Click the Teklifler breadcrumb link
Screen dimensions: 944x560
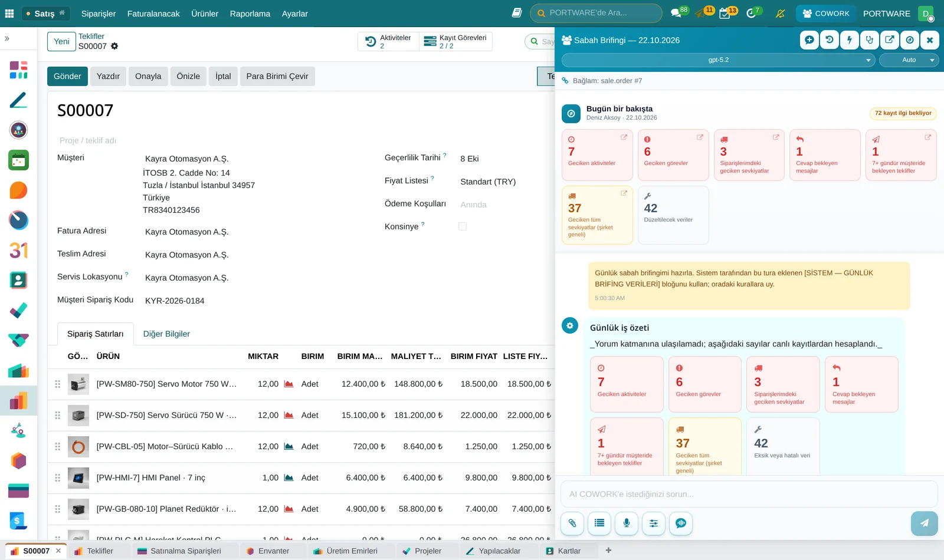pos(91,37)
